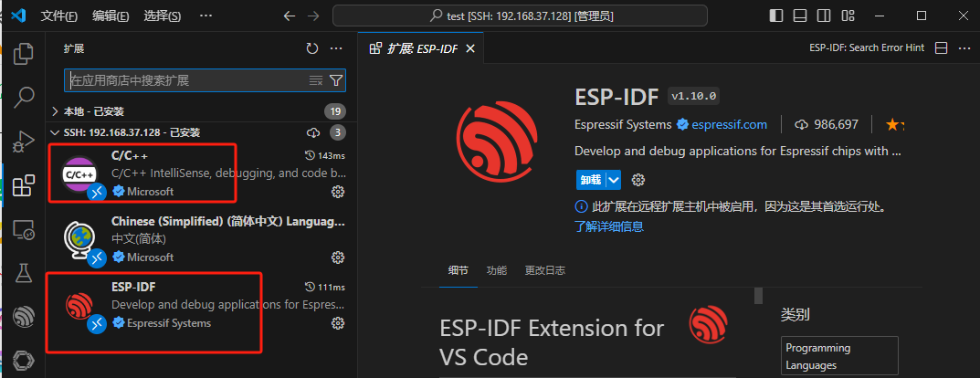Screen dimensions: 980x378
Task: Open Remote Explorer in activity bar
Action: coord(23,229)
